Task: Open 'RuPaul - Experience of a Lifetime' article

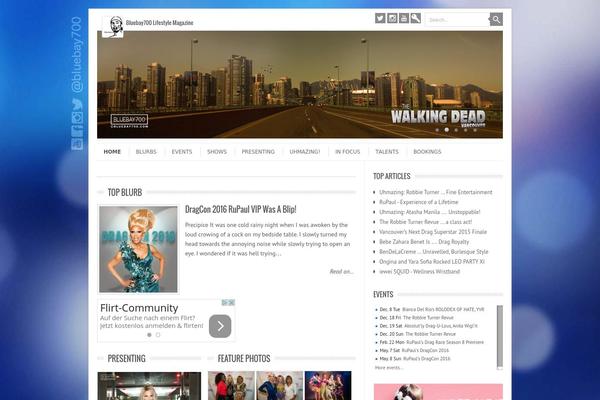Action: [419, 202]
